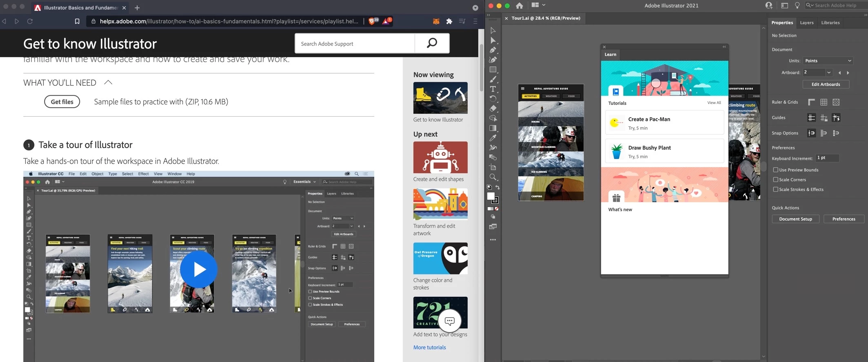Image resolution: width=868 pixels, height=362 pixels.
Task: Enable Scale Strokes & Effects checkbox
Action: [x=775, y=190]
